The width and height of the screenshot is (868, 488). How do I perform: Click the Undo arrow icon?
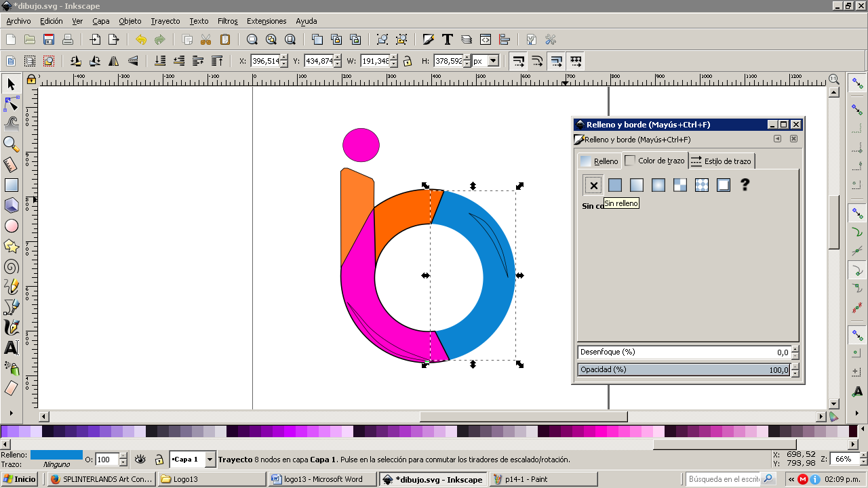coord(140,39)
